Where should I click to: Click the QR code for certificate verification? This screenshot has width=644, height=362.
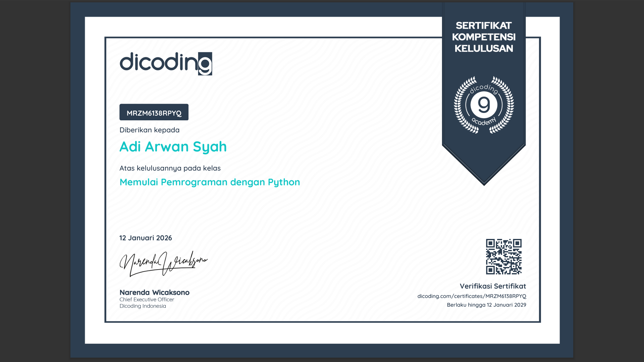[x=504, y=257]
